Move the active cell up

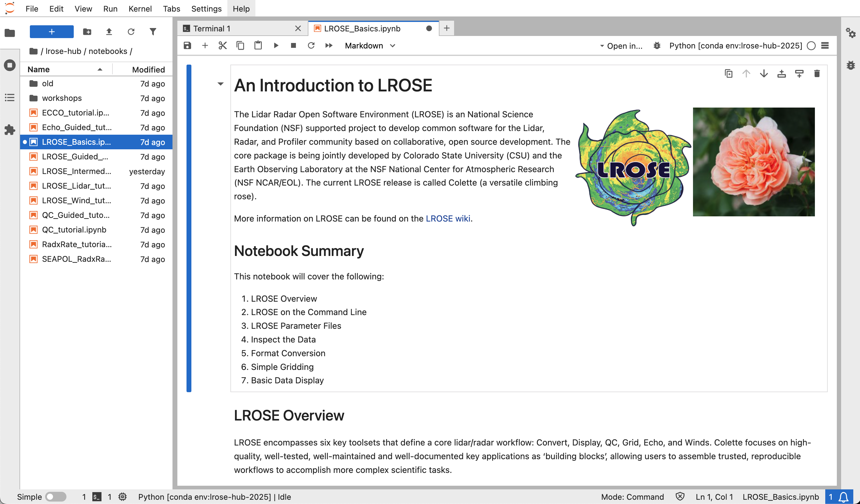[x=746, y=73]
